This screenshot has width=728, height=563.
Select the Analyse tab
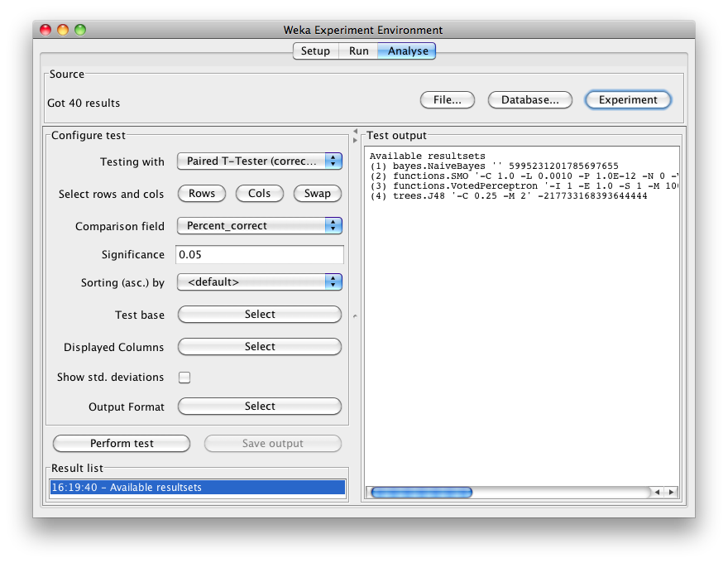tap(408, 51)
